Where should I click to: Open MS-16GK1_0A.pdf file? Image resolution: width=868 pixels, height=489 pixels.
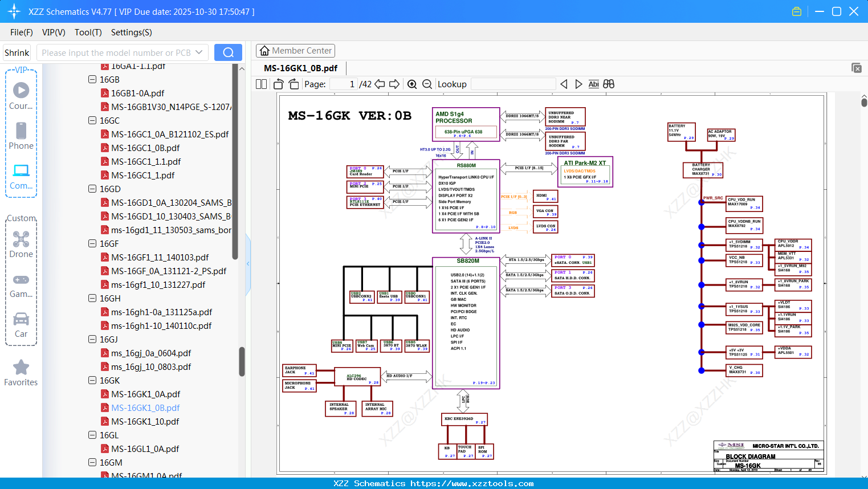point(145,394)
